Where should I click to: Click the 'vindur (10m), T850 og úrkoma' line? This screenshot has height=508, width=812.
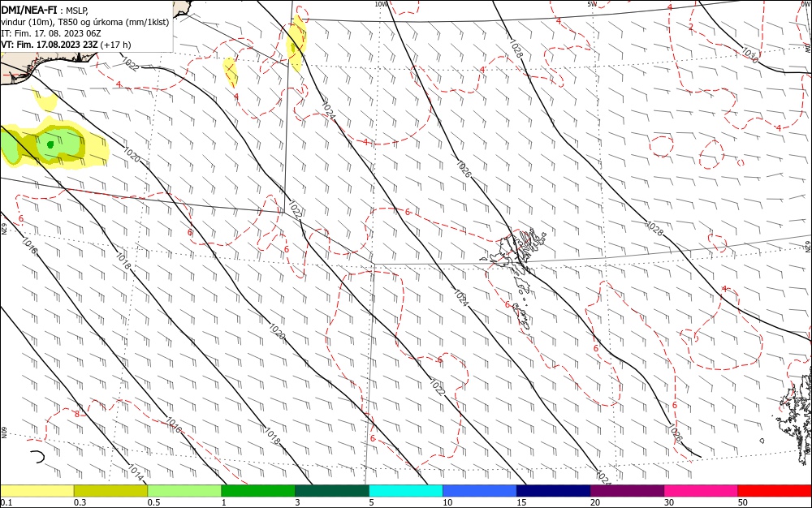point(85,22)
